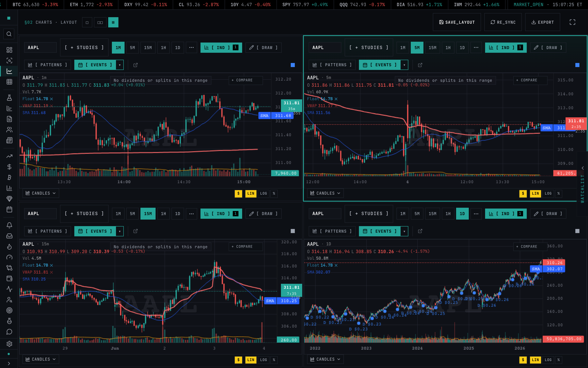This screenshot has height=368, width=588.
Task: Open the settings gear in the sidebar
Action: [9, 344]
